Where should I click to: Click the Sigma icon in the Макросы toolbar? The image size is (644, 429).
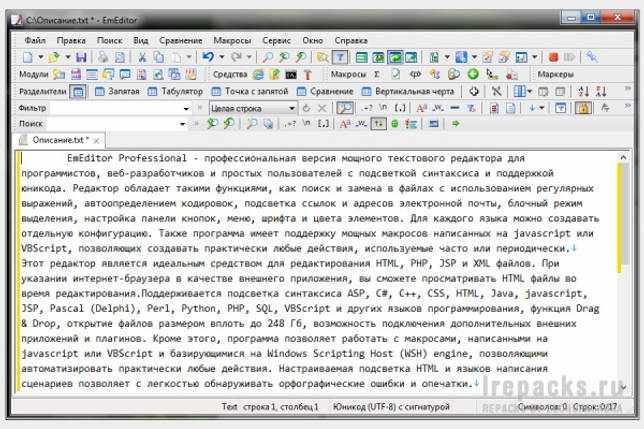(377, 74)
